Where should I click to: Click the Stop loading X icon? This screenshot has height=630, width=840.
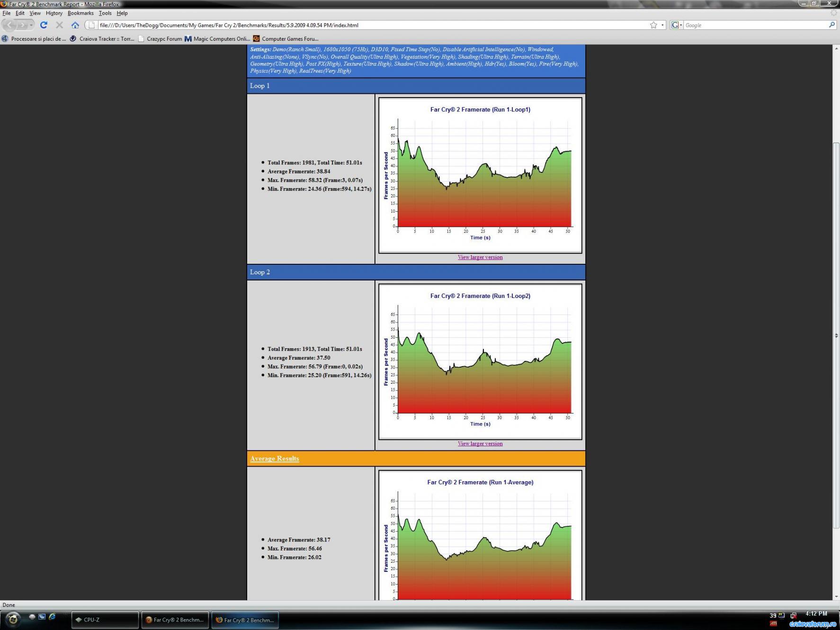tap(59, 25)
